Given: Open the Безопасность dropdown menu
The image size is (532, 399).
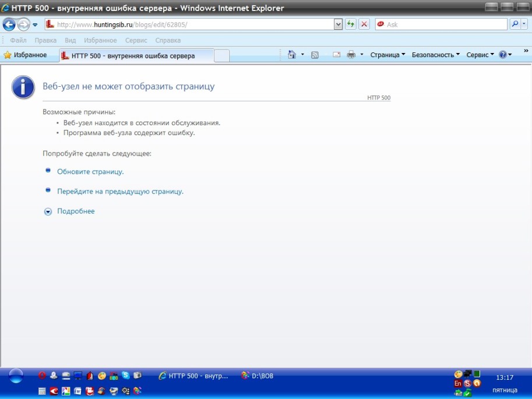Looking at the screenshot, I should [435, 55].
